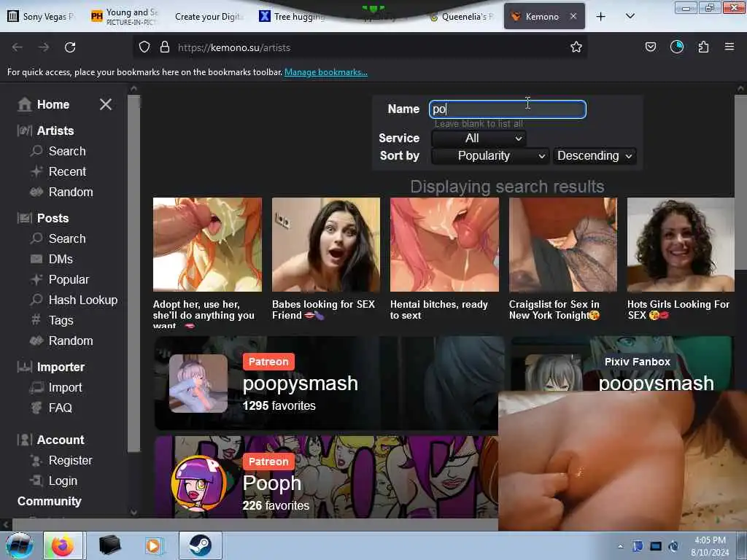This screenshot has width=747, height=560.
Task: Click the Home house icon in sidebar
Action: click(24, 104)
